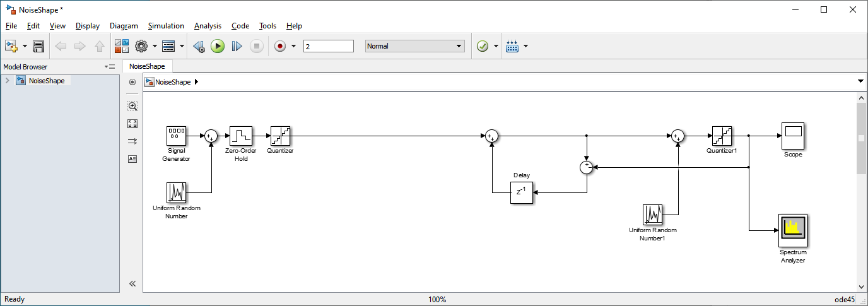Expand the Build Model dropdown arrow

point(525,46)
